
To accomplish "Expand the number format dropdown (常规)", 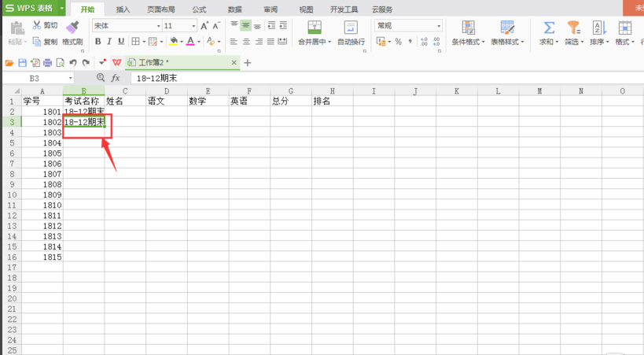I will pyautogui.click(x=439, y=26).
